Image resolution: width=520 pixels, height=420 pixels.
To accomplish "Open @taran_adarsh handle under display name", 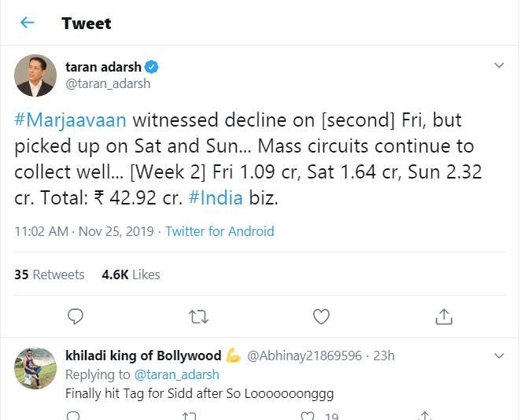I will coord(108,83).
